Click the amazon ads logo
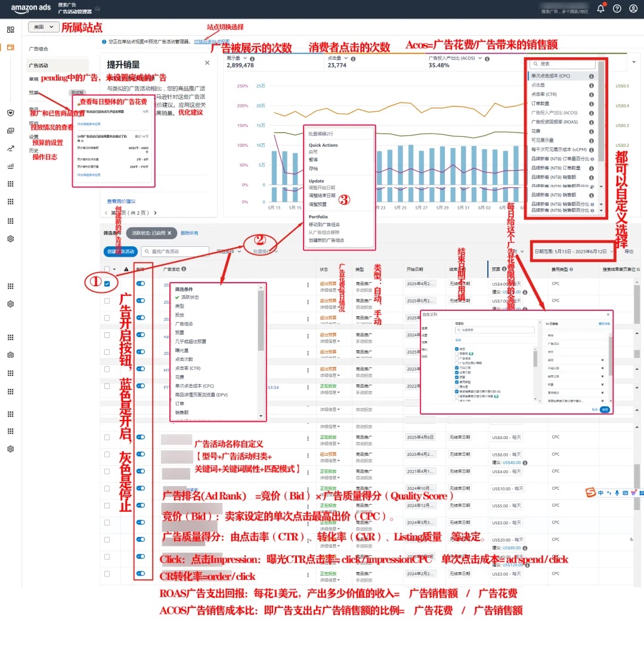This screenshot has width=644, height=655. click(30, 8)
